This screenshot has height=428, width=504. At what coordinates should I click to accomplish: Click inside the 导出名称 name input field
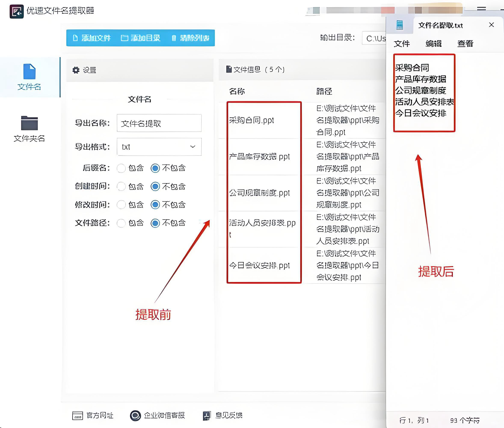pos(159,123)
